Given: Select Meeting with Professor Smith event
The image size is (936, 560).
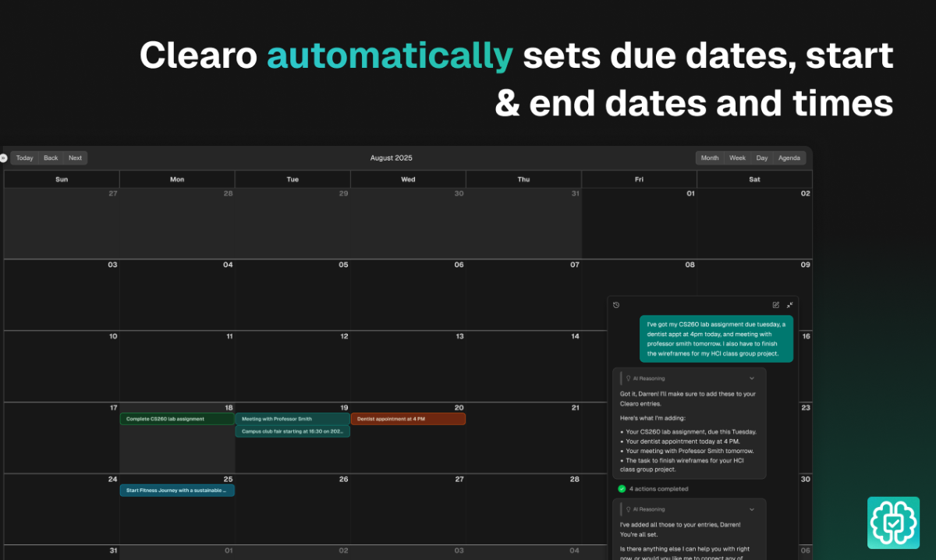Looking at the screenshot, I should pos(292,419).
